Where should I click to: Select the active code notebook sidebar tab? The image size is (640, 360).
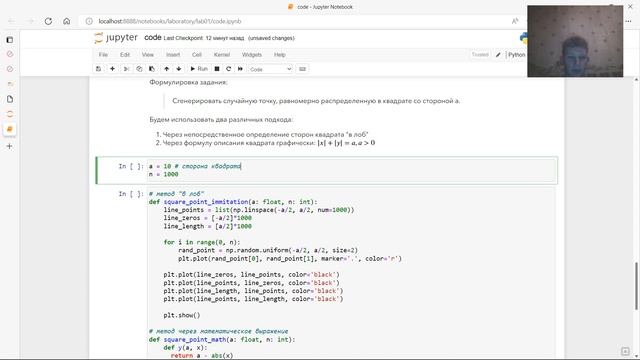pos(10,129)
